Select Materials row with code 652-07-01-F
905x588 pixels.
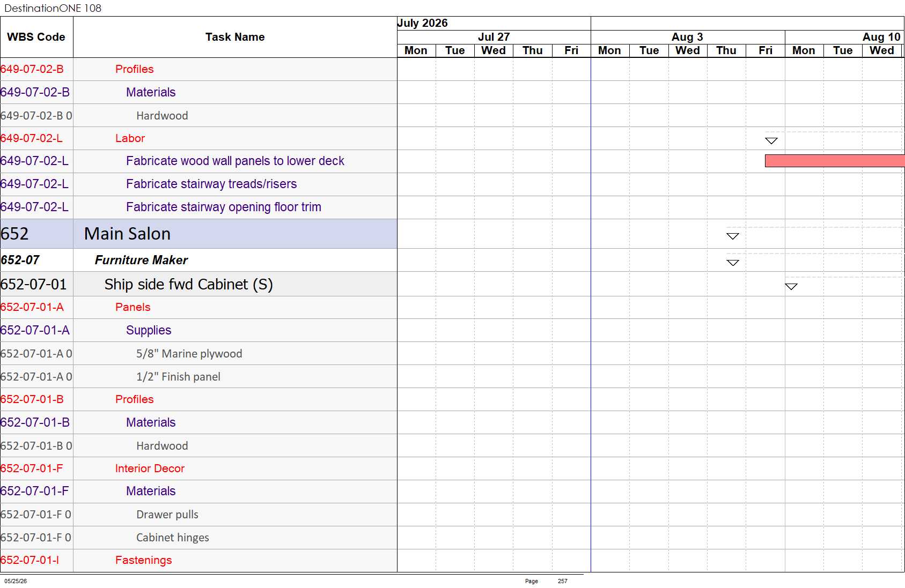pos(198,491)
